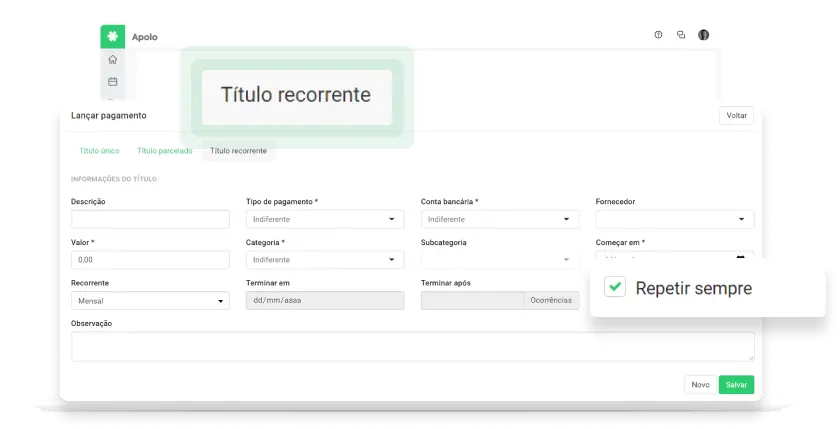840x429 pixels.
Task: Click the Voltar button
Action: (736, 116)
